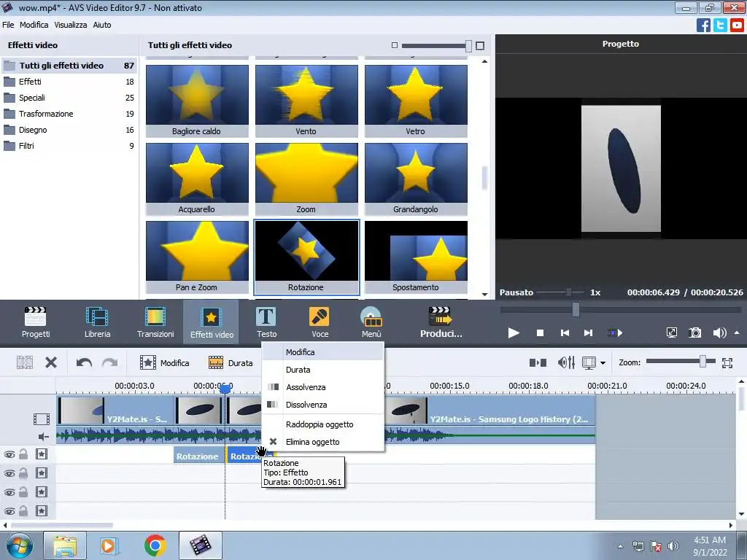Open the Libreria media library
The height and width of the screenshot is (560, 747).
point(97,322)
